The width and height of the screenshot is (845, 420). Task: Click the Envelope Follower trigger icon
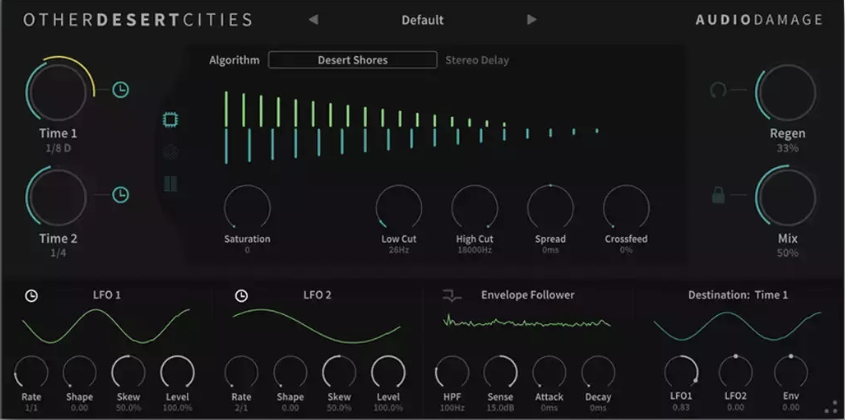tap(452, 295)
